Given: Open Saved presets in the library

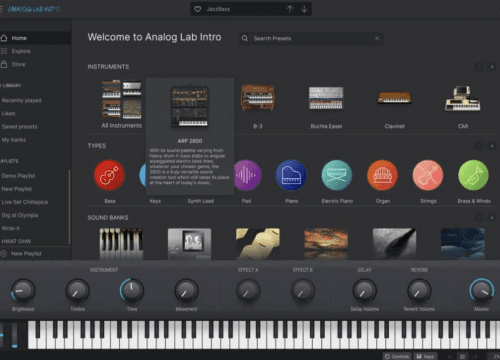Looking at the screenshot, I should (19, 127).
